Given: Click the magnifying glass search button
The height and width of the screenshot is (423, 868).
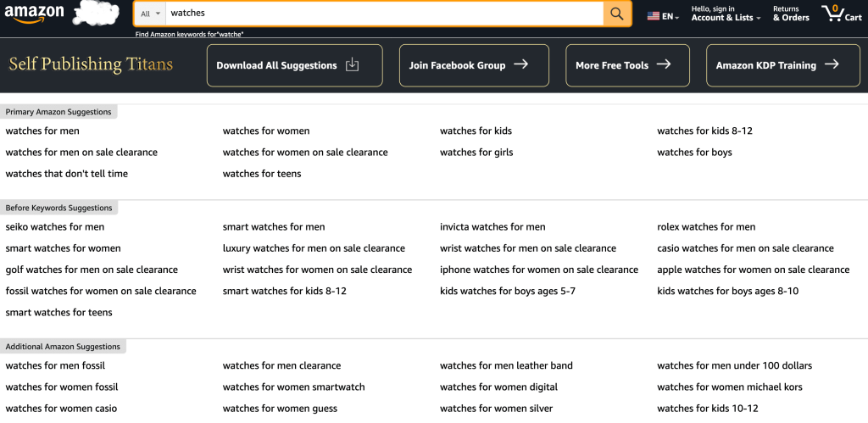Looking at the screenshot, I should tap(617, 14).
